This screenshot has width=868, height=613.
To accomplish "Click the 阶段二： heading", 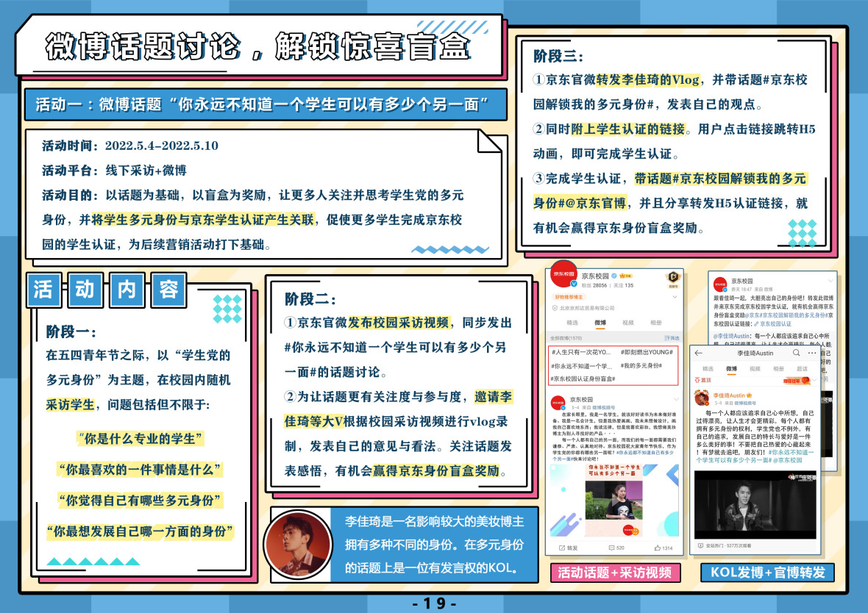I will 310,299.
